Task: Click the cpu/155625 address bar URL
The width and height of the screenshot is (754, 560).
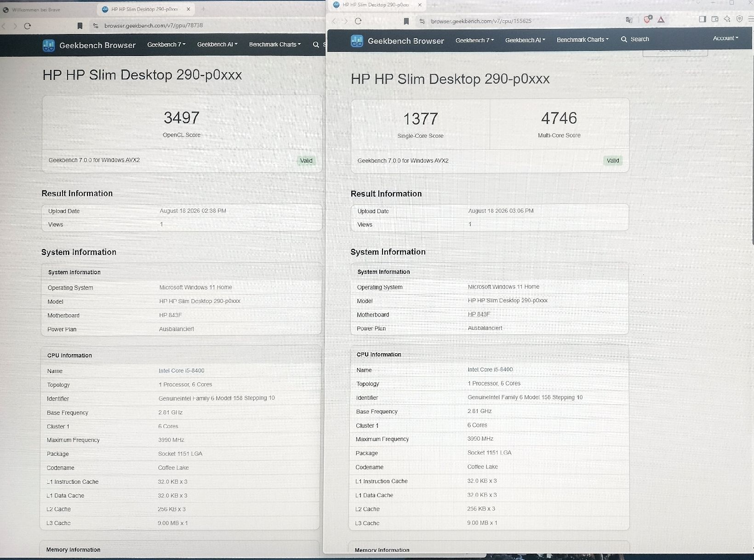Action: pos(481,21)
